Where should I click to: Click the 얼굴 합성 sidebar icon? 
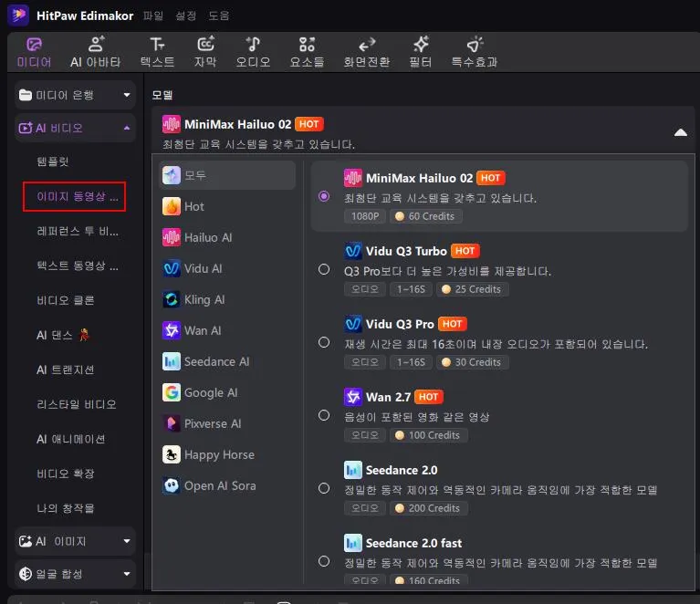(26, 574)
